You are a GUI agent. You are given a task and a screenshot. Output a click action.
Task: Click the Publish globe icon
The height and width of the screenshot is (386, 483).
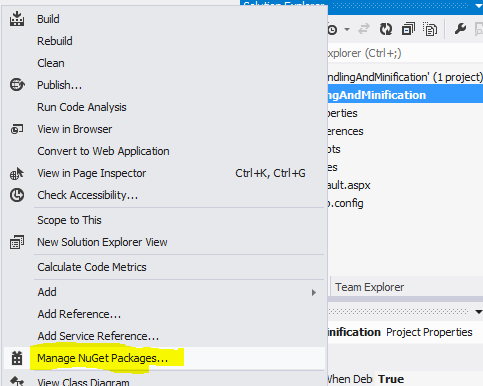pos(17,85)
